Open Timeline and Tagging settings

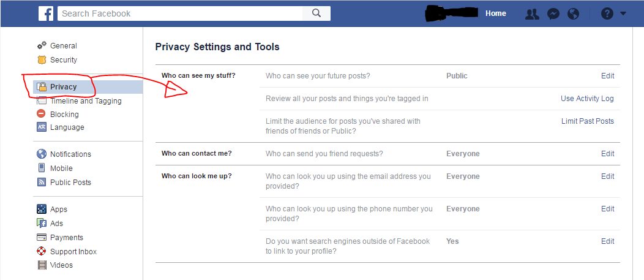click(86, 100)
